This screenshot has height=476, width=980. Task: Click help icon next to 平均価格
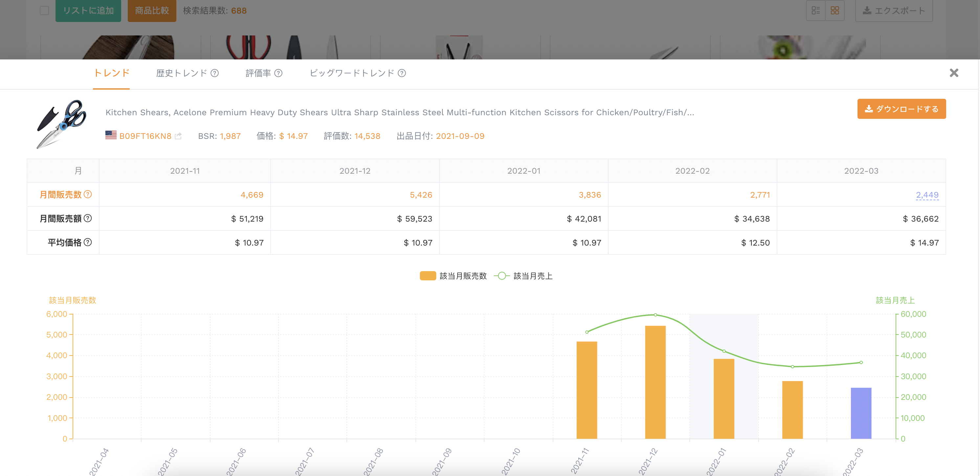[87, 242]
